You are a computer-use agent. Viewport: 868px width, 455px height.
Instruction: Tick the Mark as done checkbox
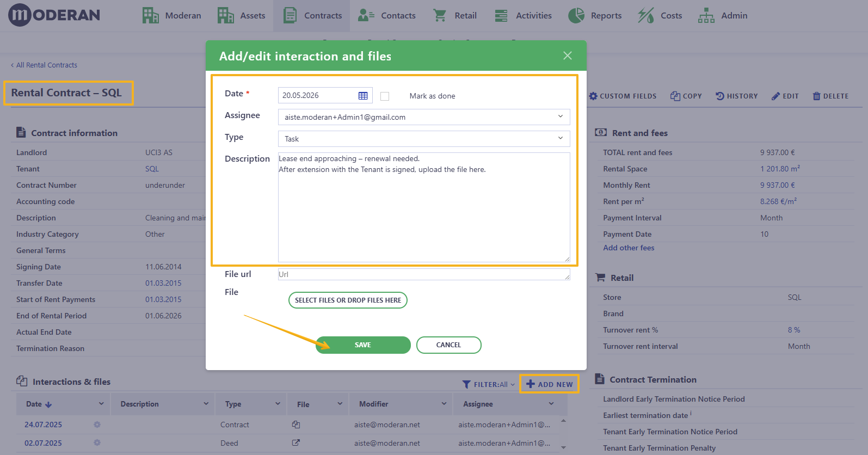click(x=385, y=96)
